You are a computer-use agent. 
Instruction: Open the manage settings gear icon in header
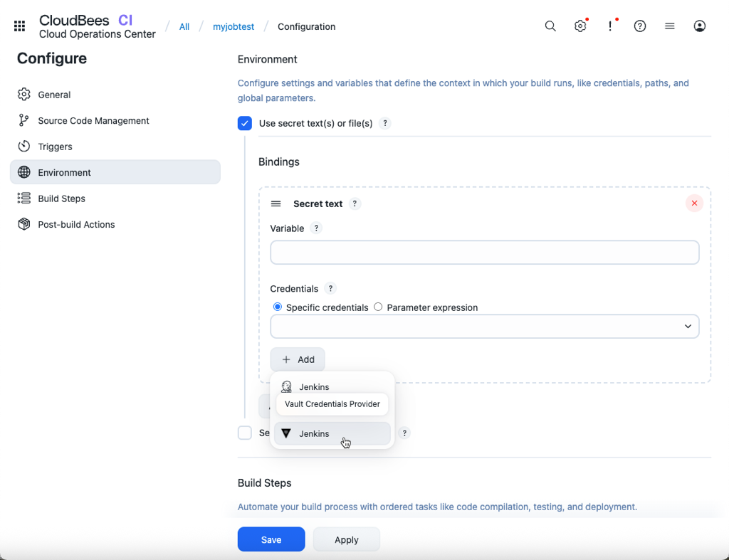[x=580, y=26]
